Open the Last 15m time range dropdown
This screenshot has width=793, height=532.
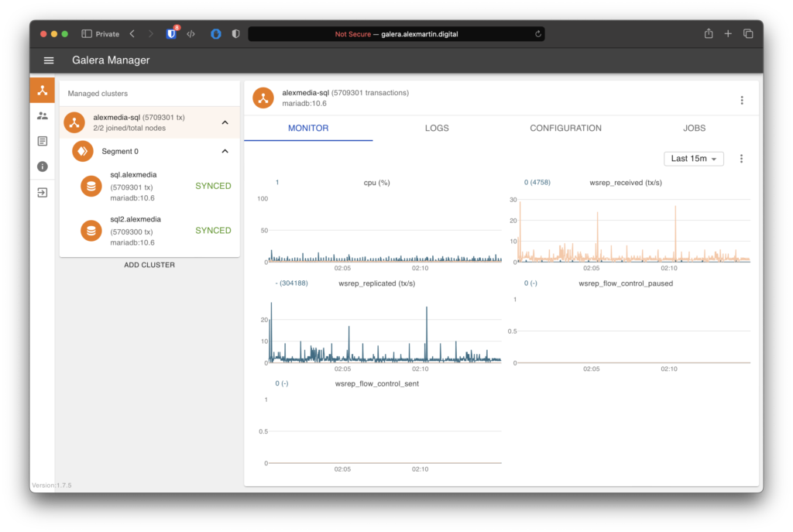pos(693,159)
